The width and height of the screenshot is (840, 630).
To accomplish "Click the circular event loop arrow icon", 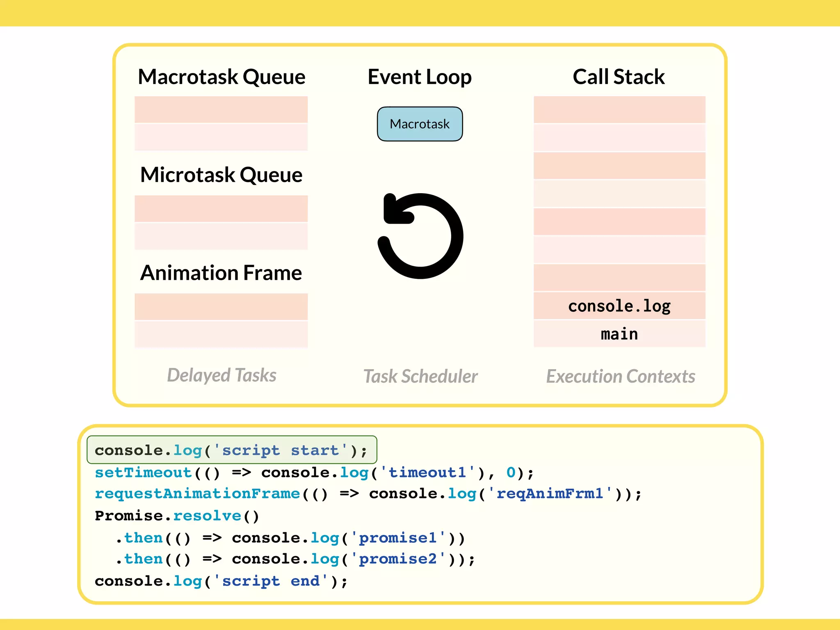I will pos(420,236).
